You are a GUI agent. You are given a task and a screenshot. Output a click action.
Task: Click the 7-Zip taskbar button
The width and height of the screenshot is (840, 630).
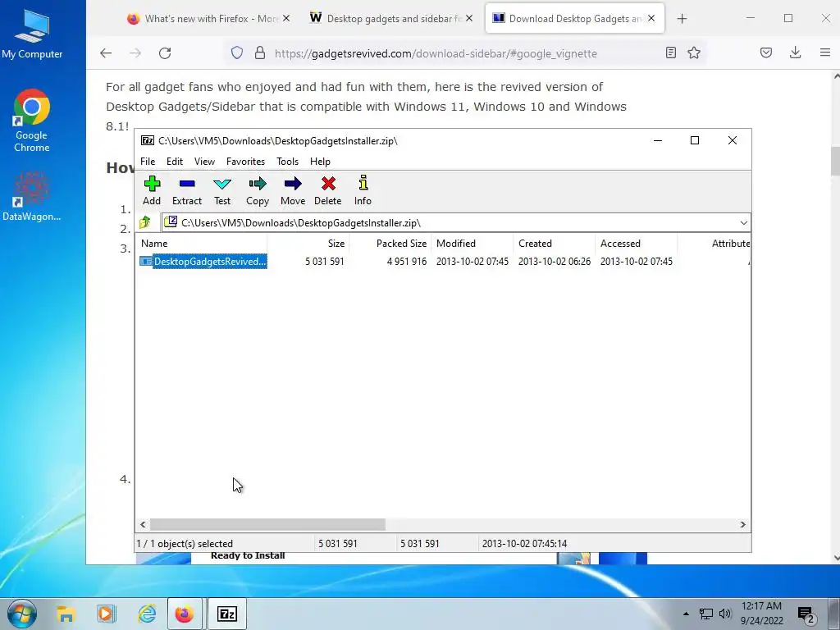click(227, 614)
